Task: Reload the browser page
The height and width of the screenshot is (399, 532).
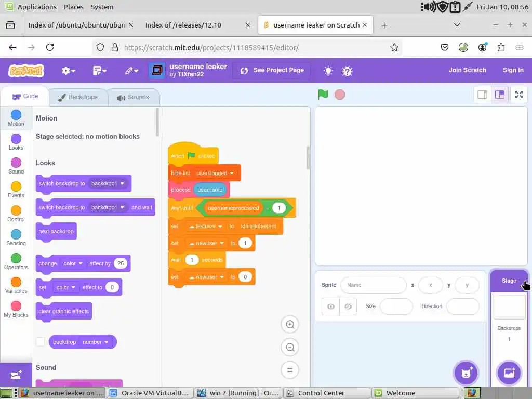Action: 50,47
